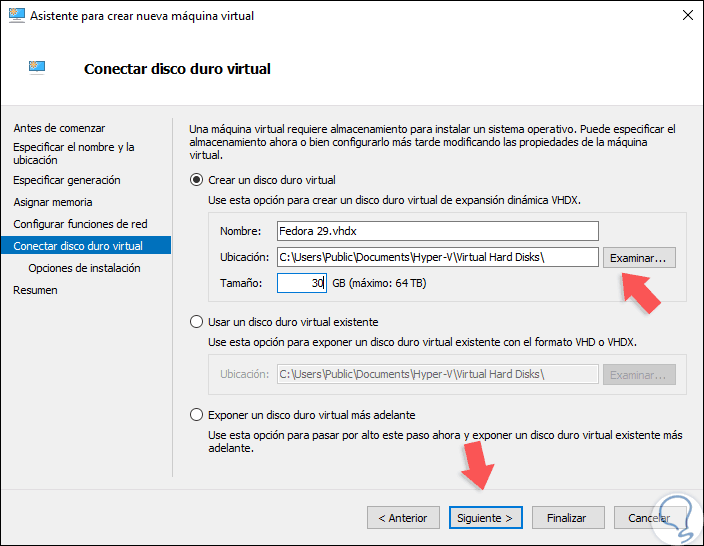Switch to the 'Asignar memoria' step
The height and width of the screenshot is (546, 704).
tap(53, 202)
